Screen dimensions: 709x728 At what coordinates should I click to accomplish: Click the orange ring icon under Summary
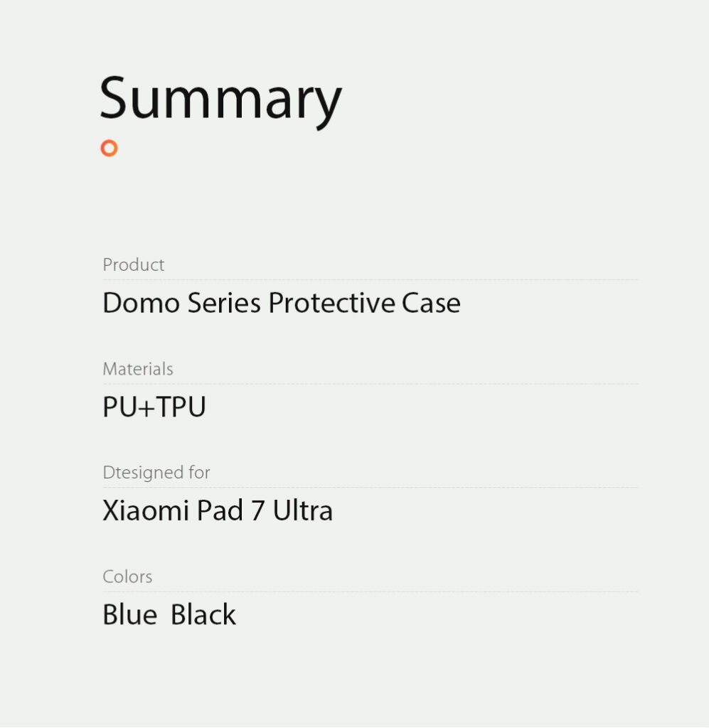(109, 148)
